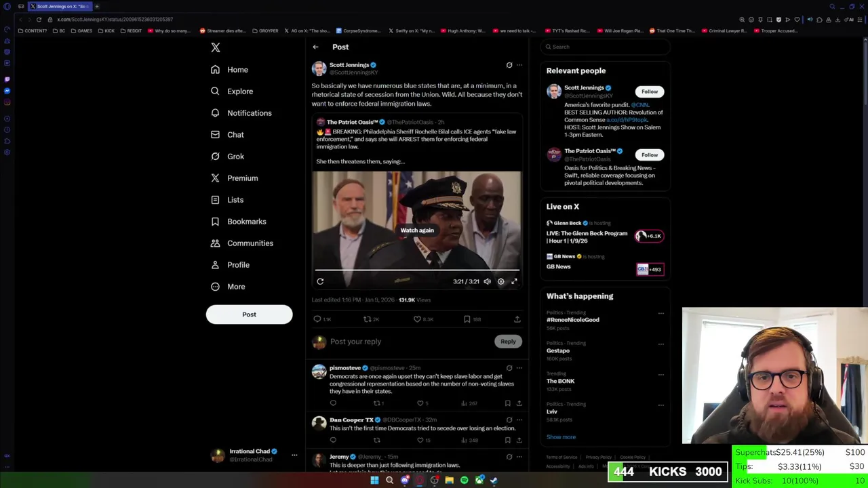Image resolution: width=868 pixels, height=488 pixels.
Task: Open more options on pismosteve's reply
Action: [x=519, y=368]
